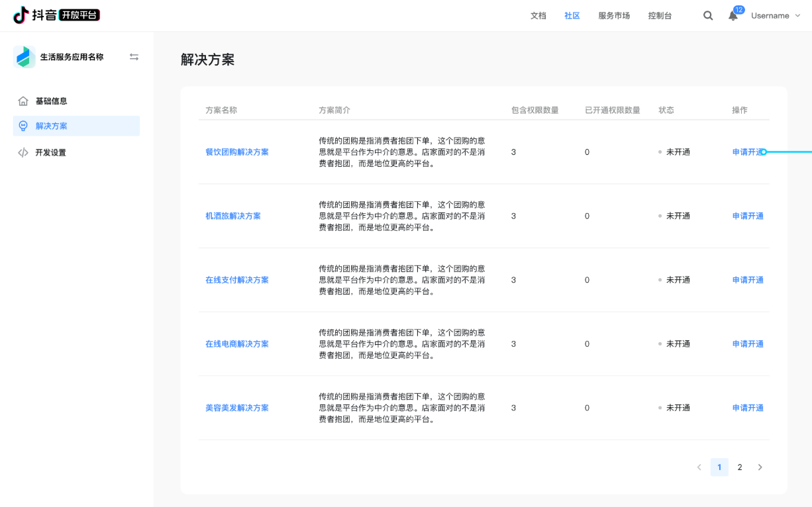Click the 解决方案 chat-bubble icon in sidebar
The width and height of the screenshot is (812, 507).
click(x=23, y=126)
